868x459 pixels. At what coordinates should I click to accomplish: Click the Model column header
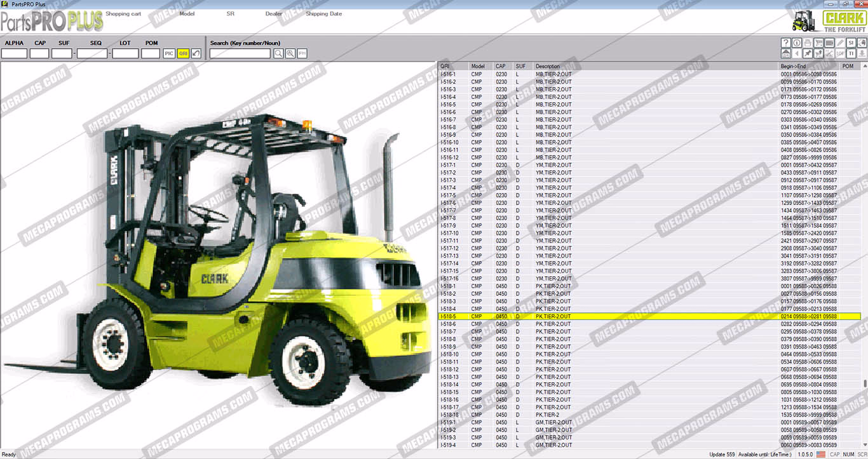pos(482,66)
